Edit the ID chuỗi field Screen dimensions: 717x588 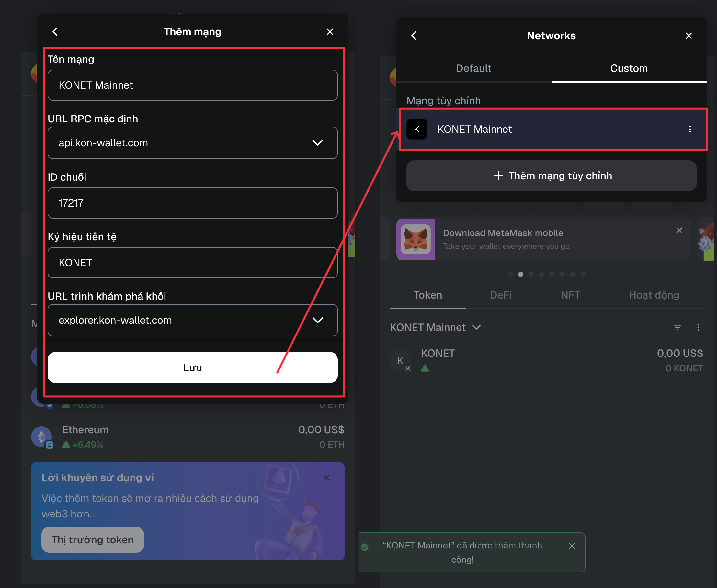[x=192, y=203]
